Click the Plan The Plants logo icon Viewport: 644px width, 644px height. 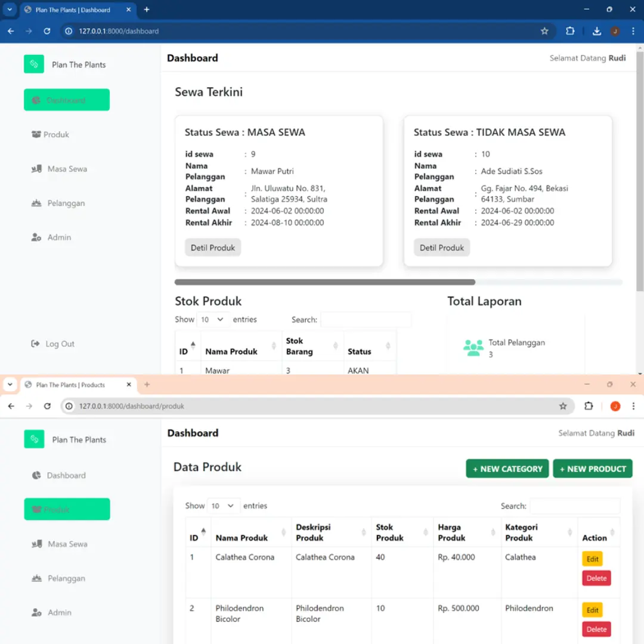coord(34,64)
